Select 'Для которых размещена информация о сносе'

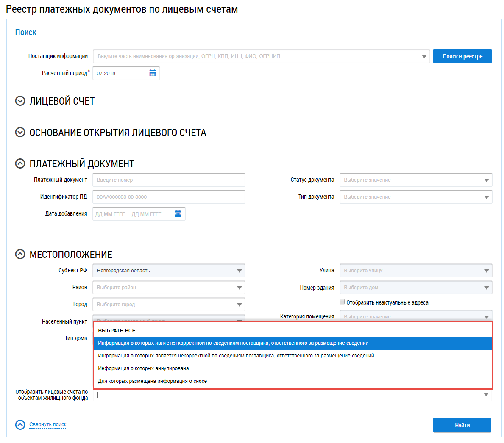coord(152,381)
